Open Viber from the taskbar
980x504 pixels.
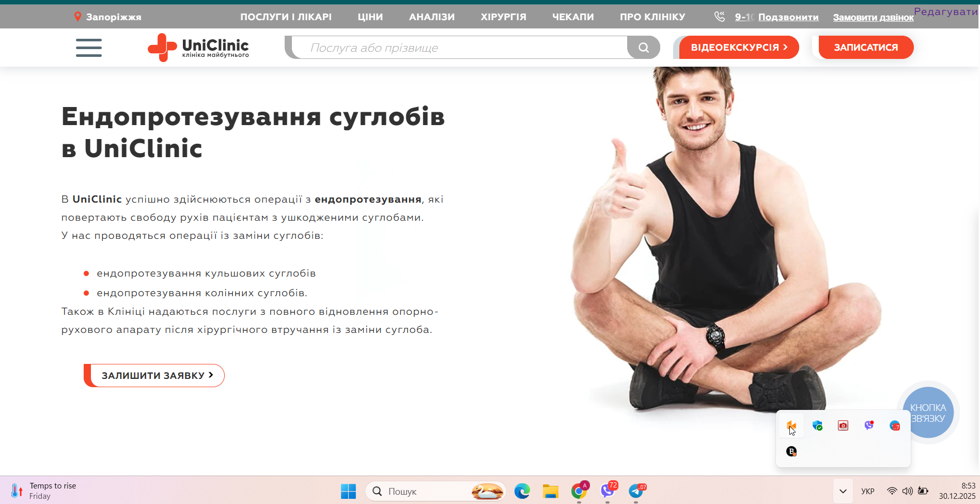click(x=608, y=491)
